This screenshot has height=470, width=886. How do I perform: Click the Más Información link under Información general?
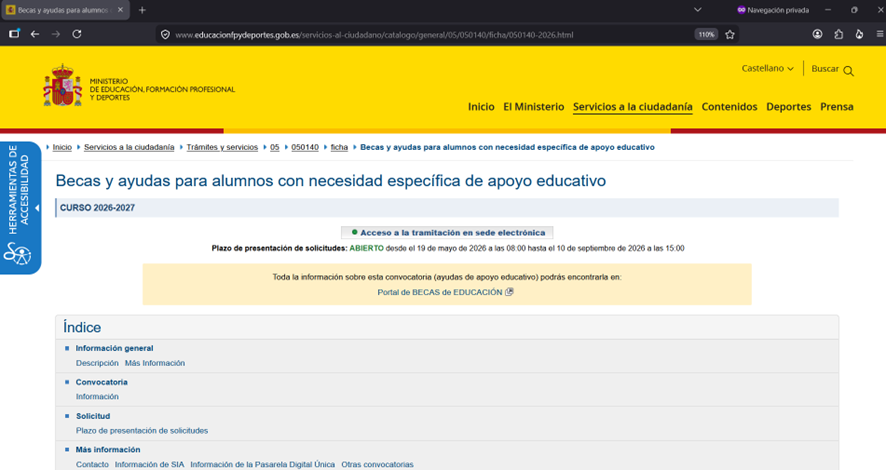[155, 363]
